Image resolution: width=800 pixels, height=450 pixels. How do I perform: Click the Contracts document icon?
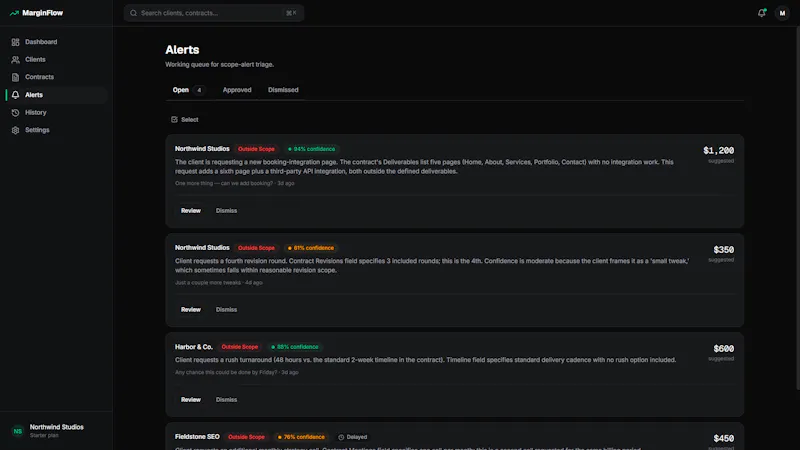pos(15,77)
